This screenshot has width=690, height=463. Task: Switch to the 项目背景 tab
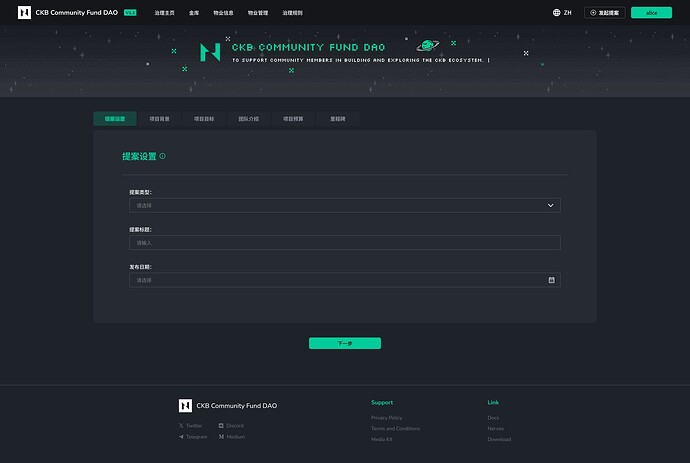(x=160, y=119)
